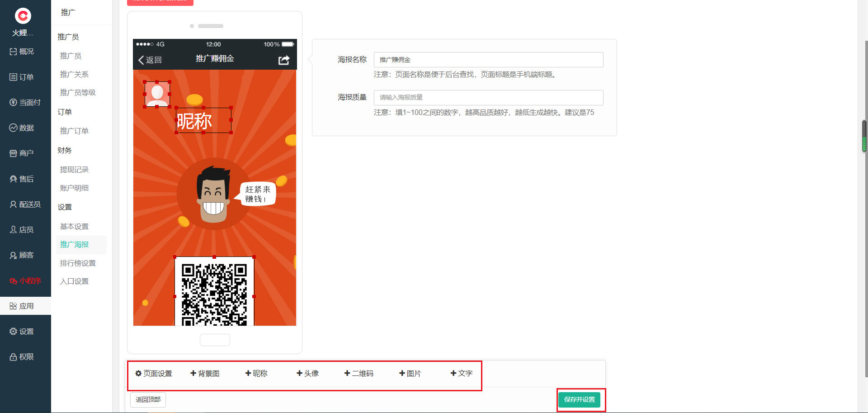Add 文字 element via bottom toolbar

coord(461,373)
